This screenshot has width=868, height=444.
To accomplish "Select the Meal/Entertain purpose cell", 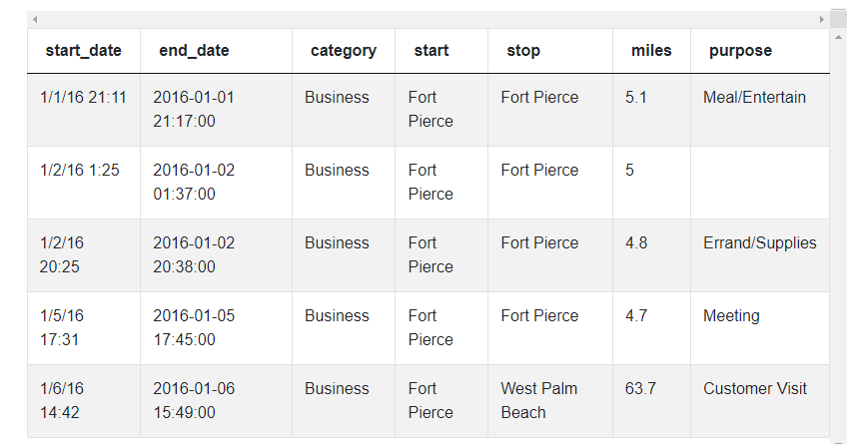I will [754, 98].
